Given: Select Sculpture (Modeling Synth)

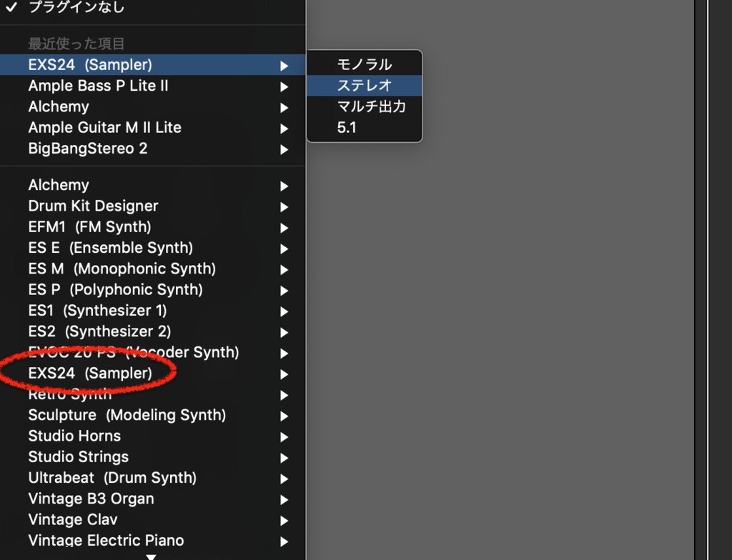Looking at the screenshot, I should [x=153, y=415].
